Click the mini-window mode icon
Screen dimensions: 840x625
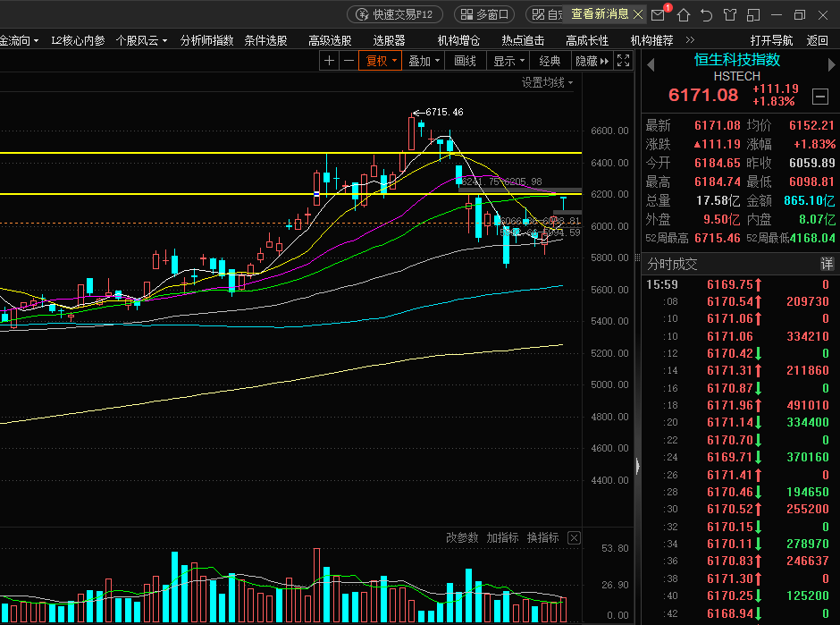pos(753,15)
